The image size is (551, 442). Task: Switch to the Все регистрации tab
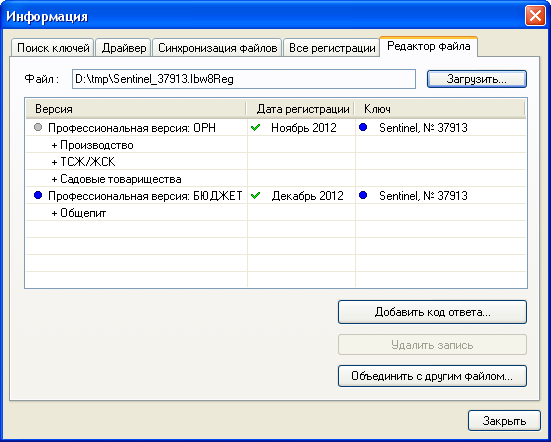[332, 48]
